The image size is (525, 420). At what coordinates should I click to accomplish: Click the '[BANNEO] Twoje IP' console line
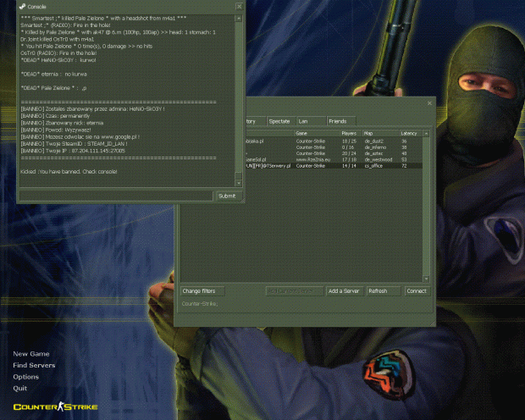click(73, 151)
